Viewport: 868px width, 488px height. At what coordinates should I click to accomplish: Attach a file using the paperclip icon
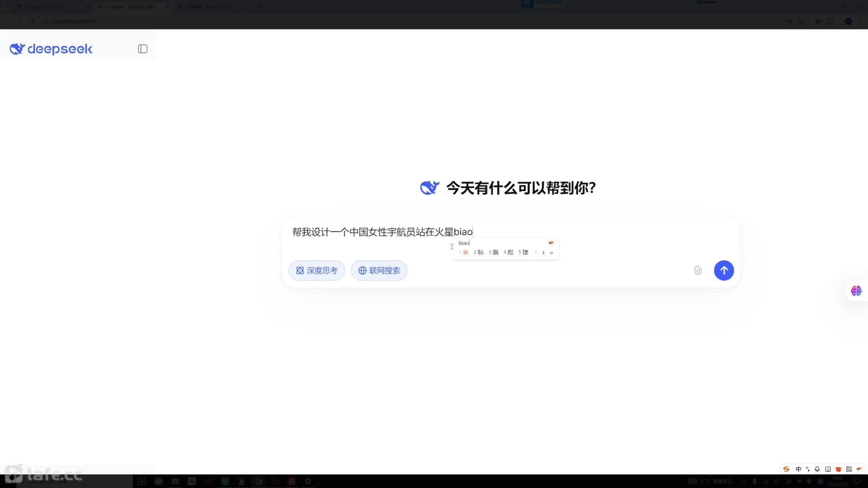[x=698, y=270]
